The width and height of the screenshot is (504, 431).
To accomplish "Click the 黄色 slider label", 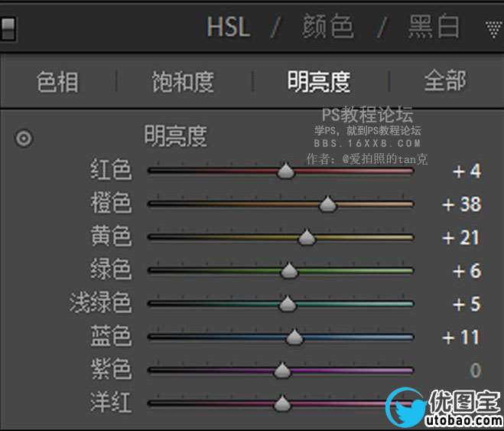I will pyautogui.click(x=111, y=236).
